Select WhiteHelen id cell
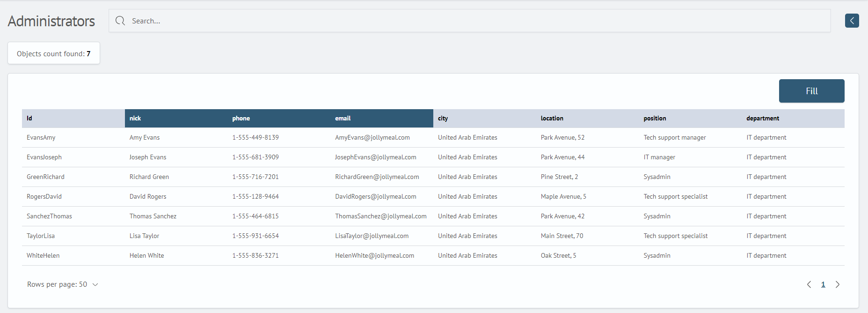The image size is (868, 313). (x=43, y=255)
